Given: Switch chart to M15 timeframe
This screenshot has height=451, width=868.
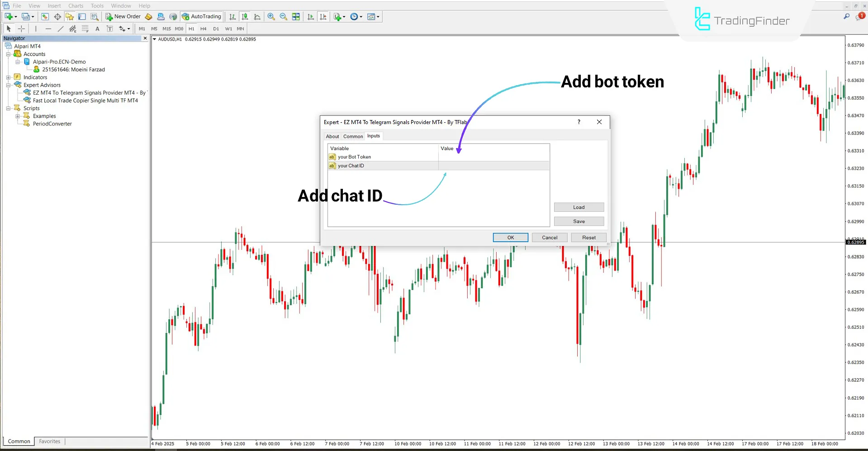Looking at the screenshot, I should click(166, 29).
